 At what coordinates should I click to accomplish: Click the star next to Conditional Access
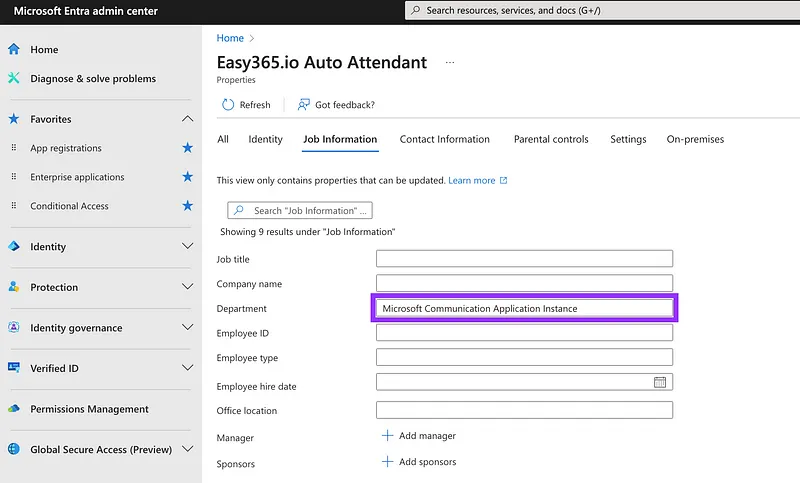coord(187,206)
